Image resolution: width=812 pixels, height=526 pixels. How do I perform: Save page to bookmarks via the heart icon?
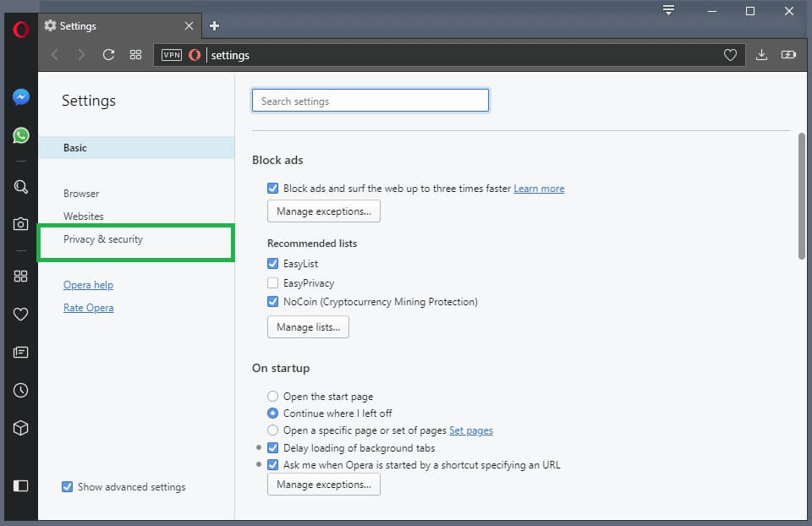coord(730,54)
